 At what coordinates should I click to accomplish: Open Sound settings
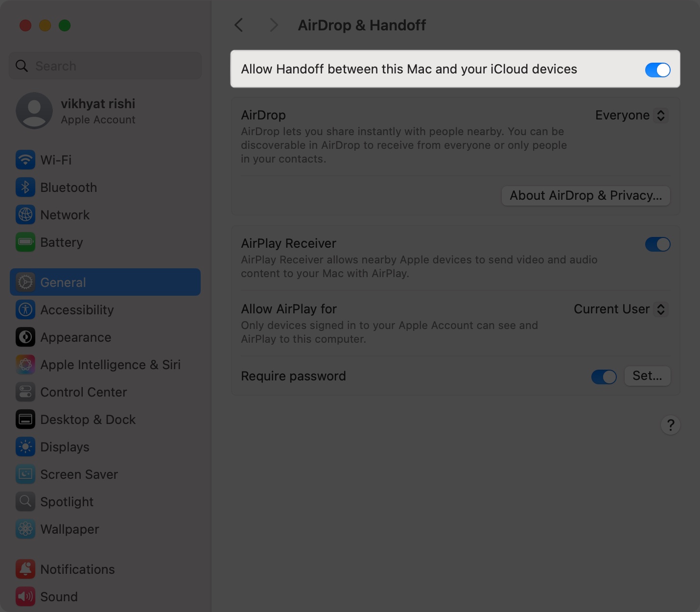point(59,596)
